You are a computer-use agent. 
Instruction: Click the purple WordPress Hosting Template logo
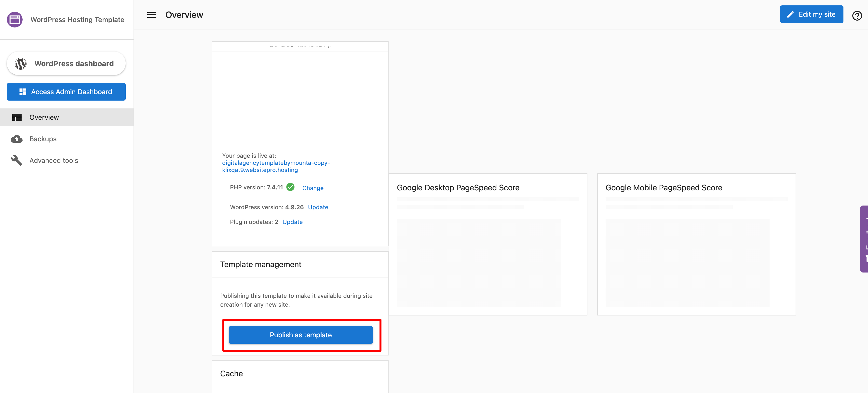14,20
